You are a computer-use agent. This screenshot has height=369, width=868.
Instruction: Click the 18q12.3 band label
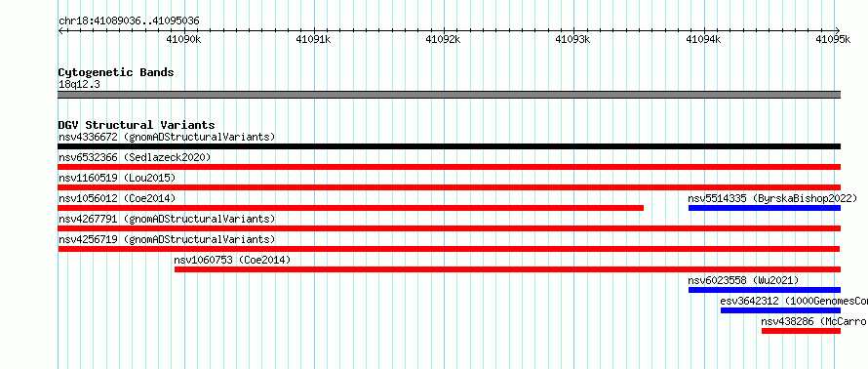79,85
